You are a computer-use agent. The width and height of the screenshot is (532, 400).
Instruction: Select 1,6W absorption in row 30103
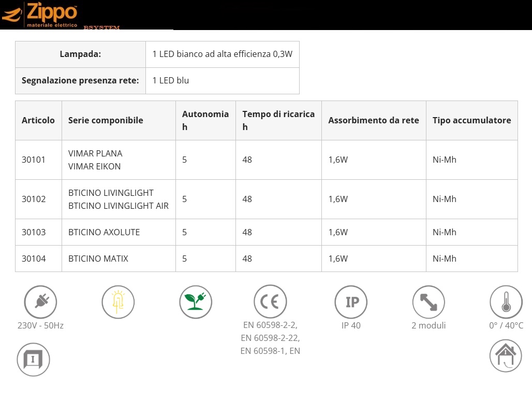[338, 232]
